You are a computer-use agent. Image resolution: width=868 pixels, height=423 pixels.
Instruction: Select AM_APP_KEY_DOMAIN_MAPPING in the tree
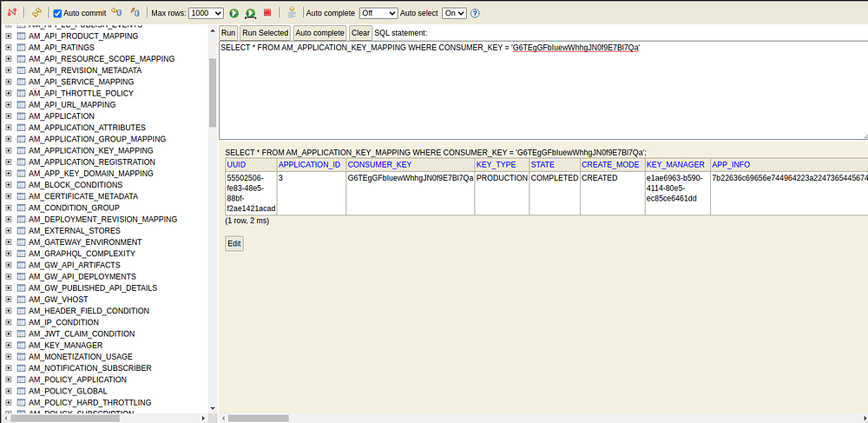[91, 174]
